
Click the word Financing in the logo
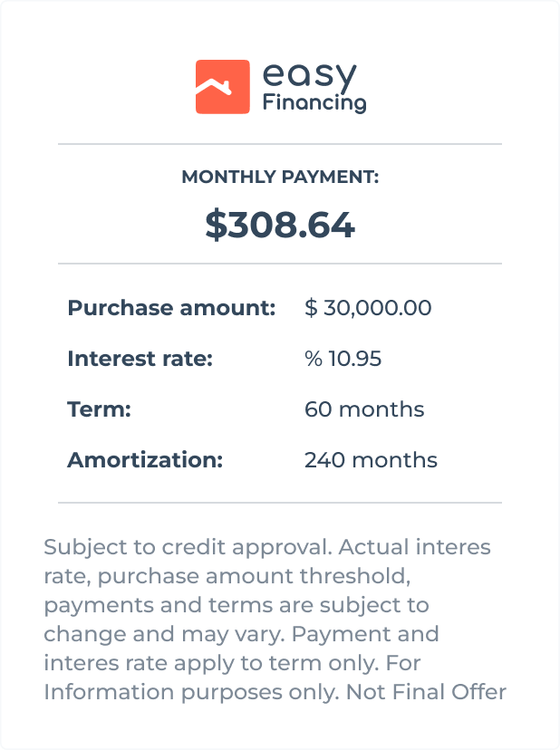coord(314,102)
